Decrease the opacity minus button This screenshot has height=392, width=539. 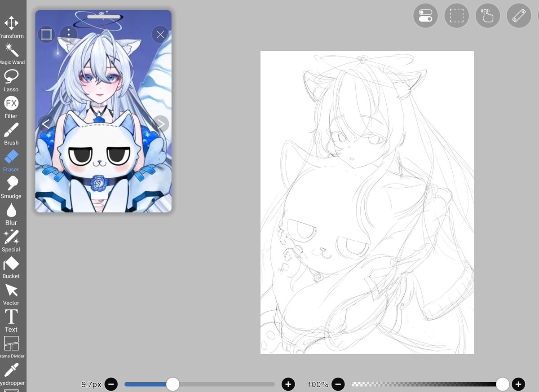(339, 384)
